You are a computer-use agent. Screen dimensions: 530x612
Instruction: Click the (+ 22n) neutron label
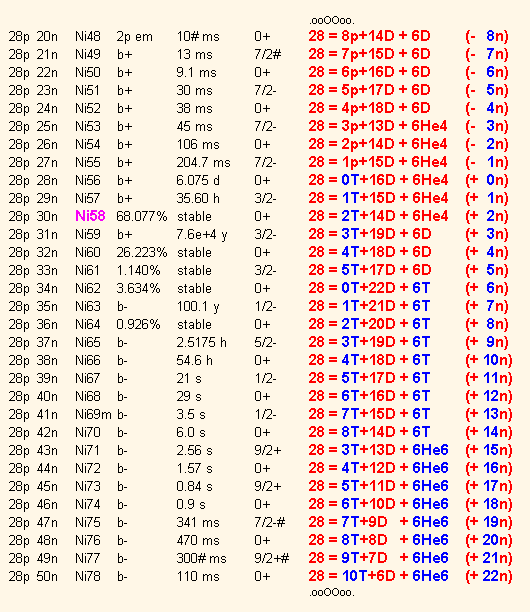[x=488, y=576]
